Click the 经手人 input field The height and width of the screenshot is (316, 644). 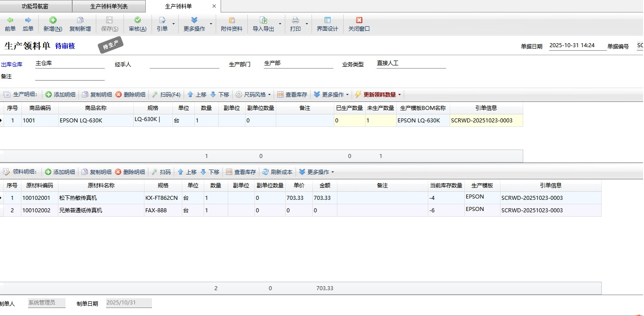point(184,64)
